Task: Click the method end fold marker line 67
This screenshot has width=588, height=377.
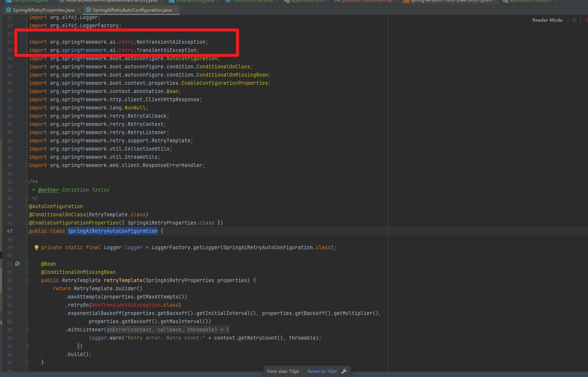Action: [x=27, y=362]
